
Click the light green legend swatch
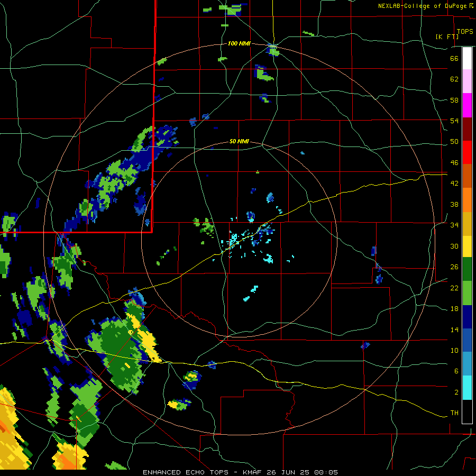[x=467, y=293]
